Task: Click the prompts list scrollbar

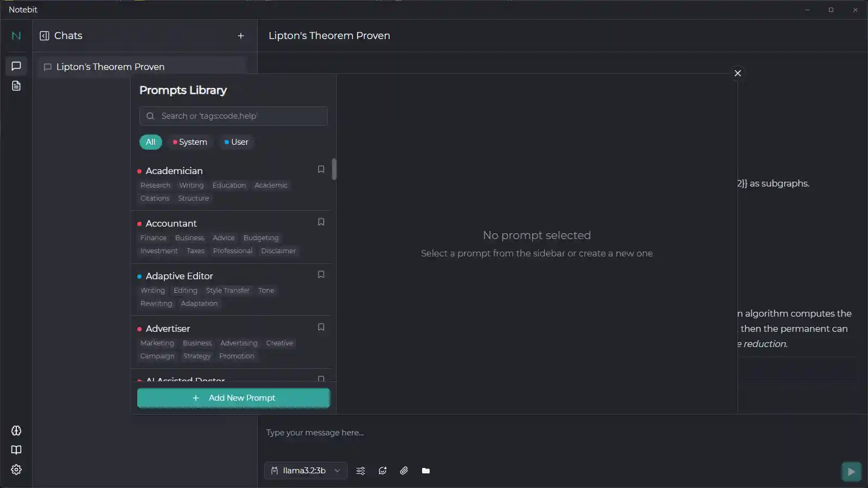Action: pos(335,169)
